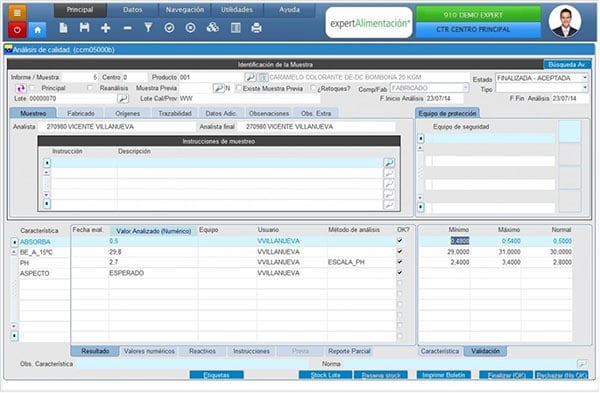The height and width of the screenshot is (393, 600).
Task: Click the purple refresh arrows icon
Action: pos(21,88)
